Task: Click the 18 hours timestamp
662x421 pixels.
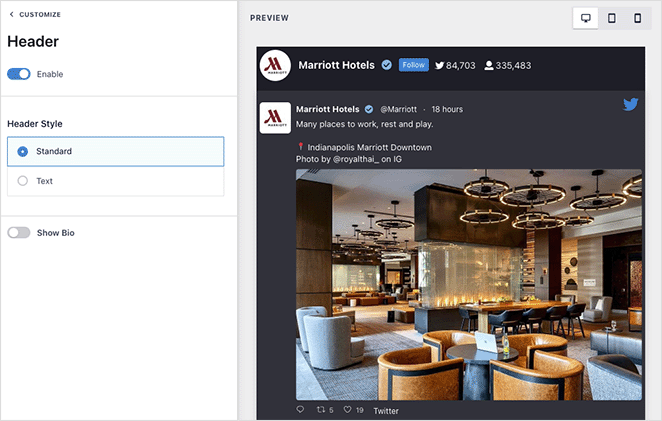Action: pos(447,109)
